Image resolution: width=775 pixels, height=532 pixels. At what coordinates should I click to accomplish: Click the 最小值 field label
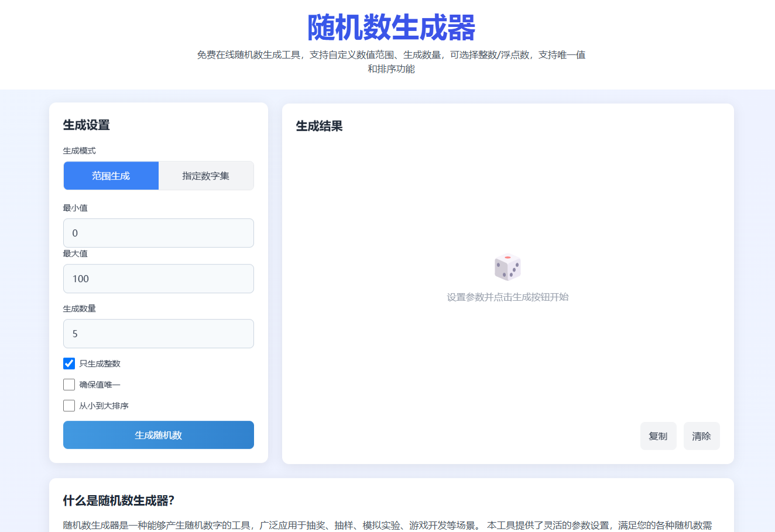76,208
